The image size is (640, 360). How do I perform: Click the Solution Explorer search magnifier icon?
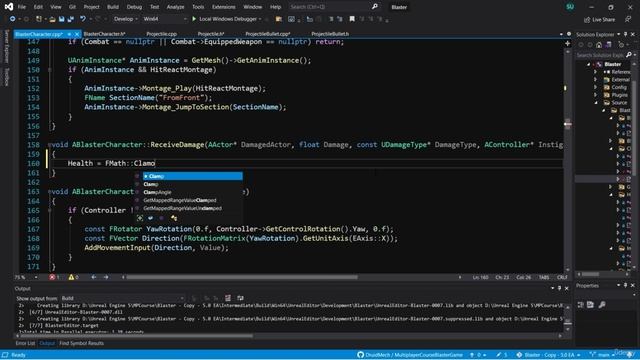629,55
